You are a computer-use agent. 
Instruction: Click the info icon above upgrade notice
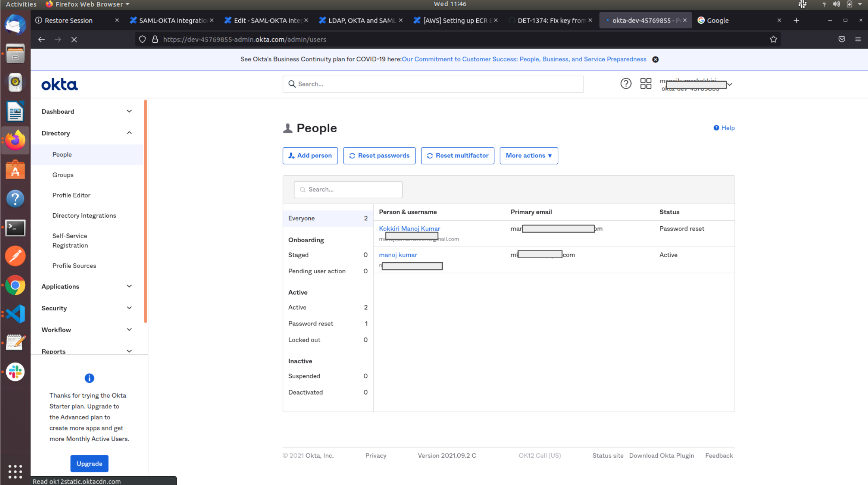(x=89, y=378)
